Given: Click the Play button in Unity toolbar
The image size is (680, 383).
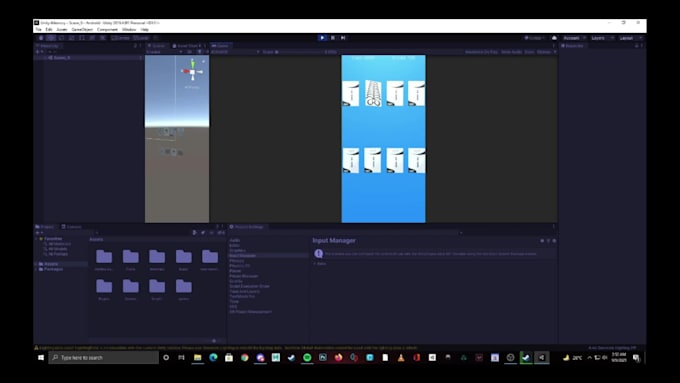Looking at the screenshot, I should point(322,38).
